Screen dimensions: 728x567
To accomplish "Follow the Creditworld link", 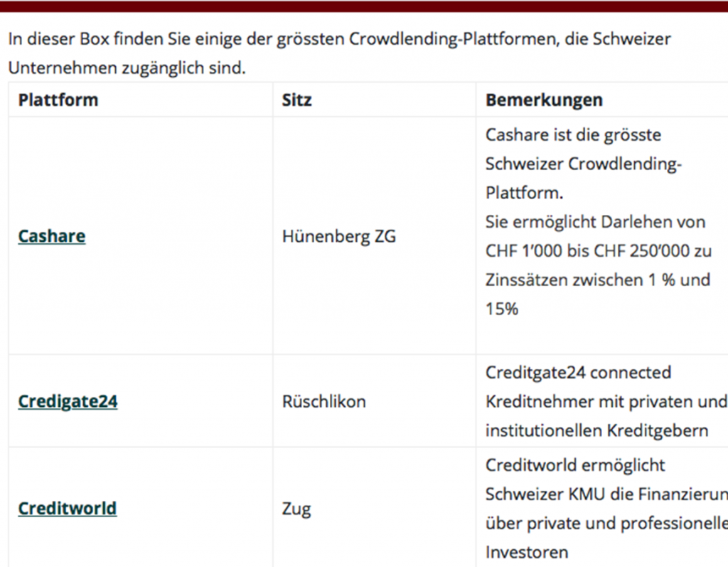I will pos(67,509).
